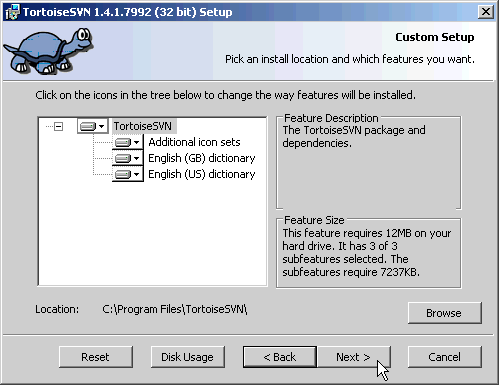Click the Browse button
Viewport: 499px width, 385px height.
(444, 313)
